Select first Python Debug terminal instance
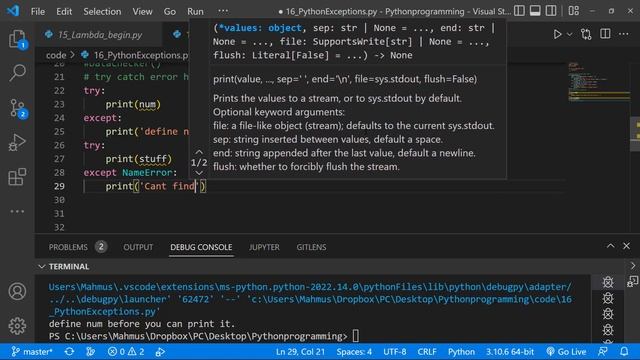The height and width of the screenshot is (360, 640). pyautogui.click(x=608, y=282)
